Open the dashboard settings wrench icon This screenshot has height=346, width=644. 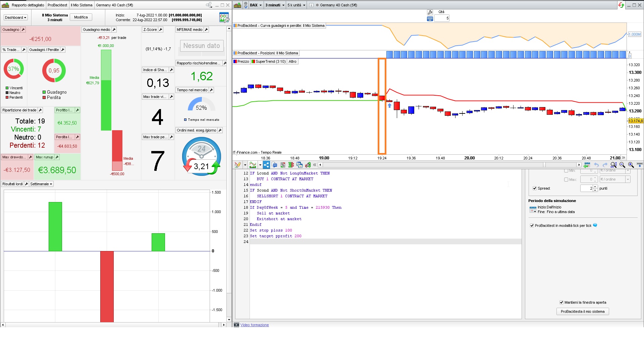[x=224, y=17]
